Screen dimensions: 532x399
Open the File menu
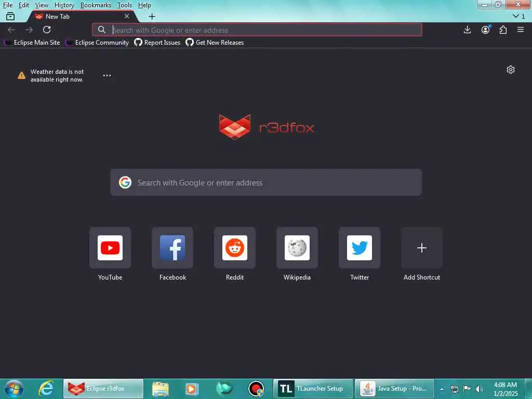tap(7, 5)
